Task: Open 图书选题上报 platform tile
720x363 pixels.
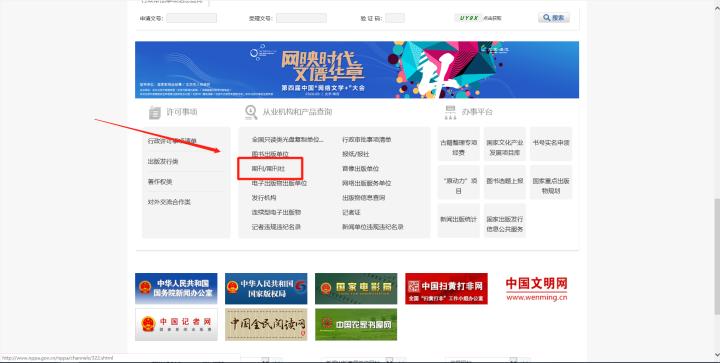Action: pos(505,182)
